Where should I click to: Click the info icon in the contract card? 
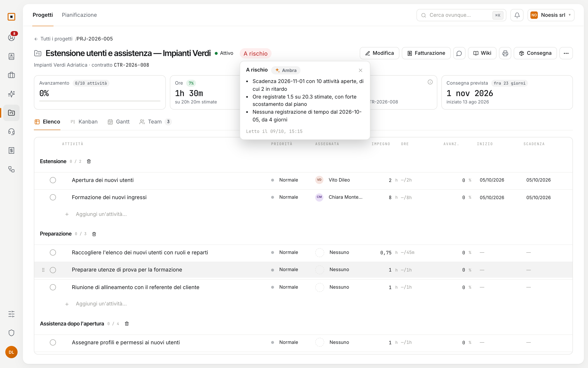click(430, 82)
